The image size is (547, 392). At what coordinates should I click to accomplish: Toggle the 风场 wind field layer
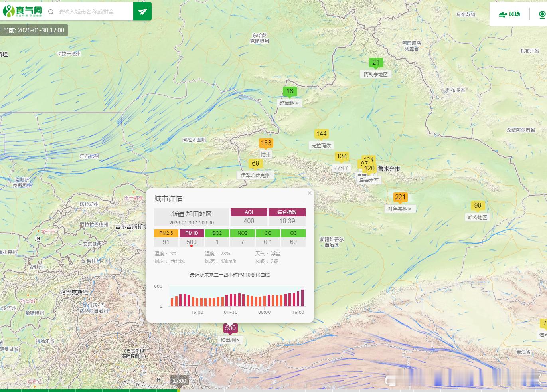pyautogui.click(x=509, y=14)
